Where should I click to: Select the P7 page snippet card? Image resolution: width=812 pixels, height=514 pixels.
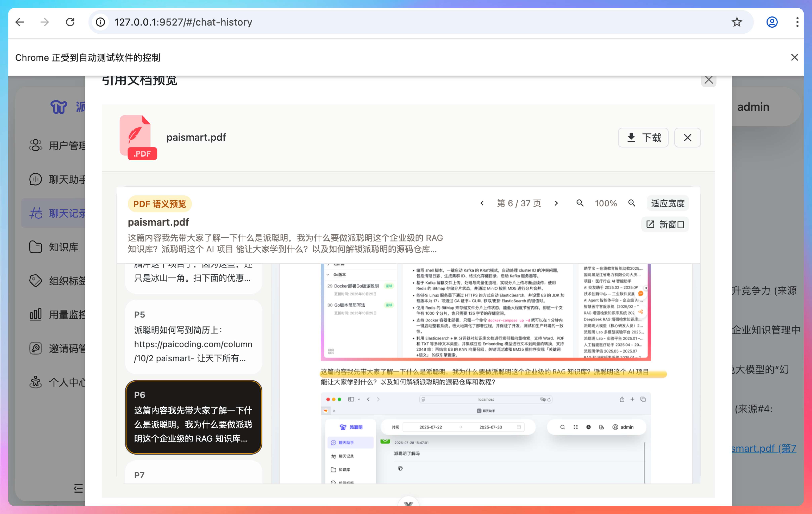pyautogui.click(x=193, y=474)
